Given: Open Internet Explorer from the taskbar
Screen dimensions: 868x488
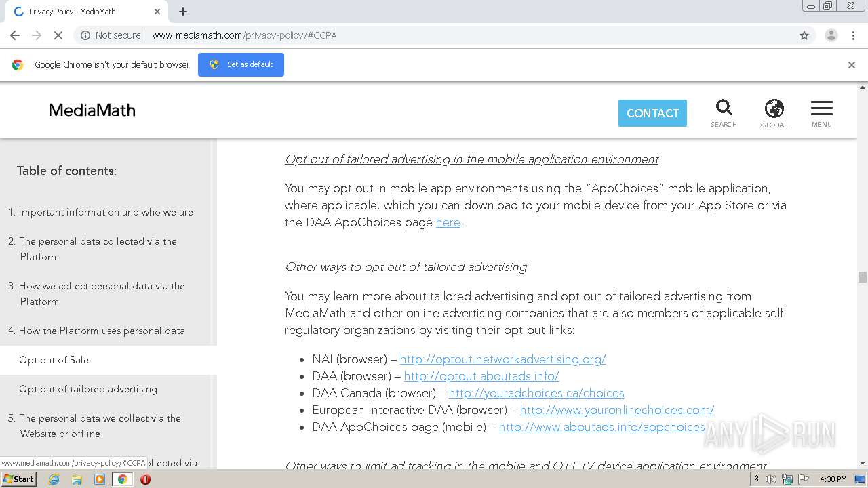Looking at the screenshot, I should (54, 479).
